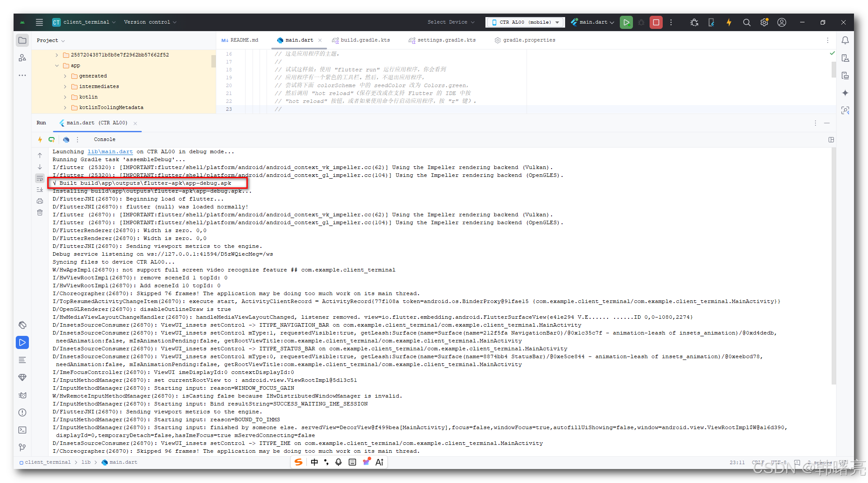Viewport: 868px width, 483px height.
Task: Collapse the app folder
Action: pos(57,66)
